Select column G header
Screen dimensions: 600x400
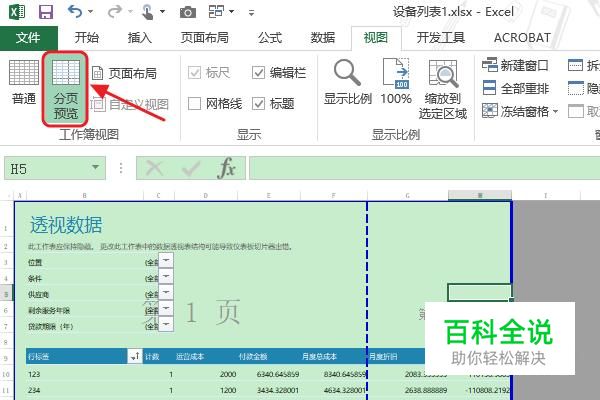click(x=408, y=196)
